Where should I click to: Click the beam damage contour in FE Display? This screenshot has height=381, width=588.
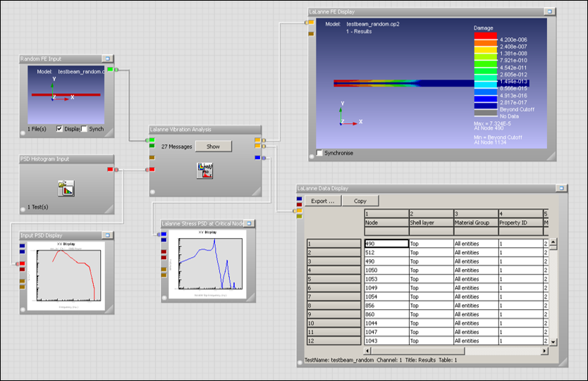tap(403, 83)
